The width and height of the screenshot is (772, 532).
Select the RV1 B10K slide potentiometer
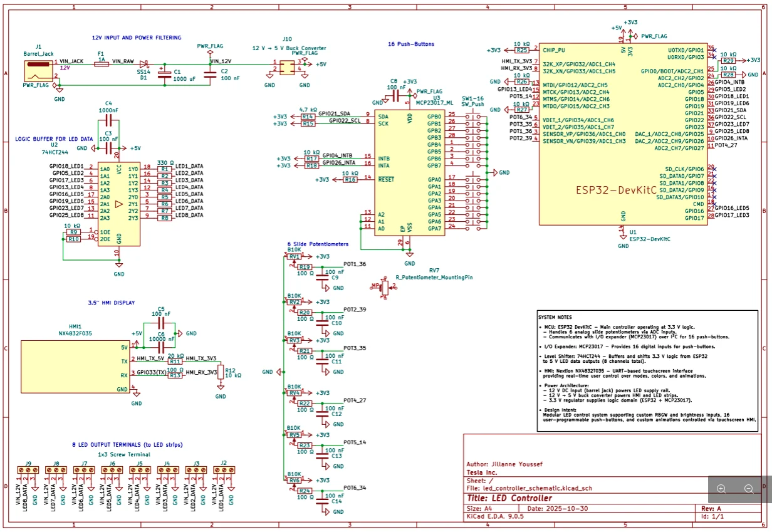(295, 256)
